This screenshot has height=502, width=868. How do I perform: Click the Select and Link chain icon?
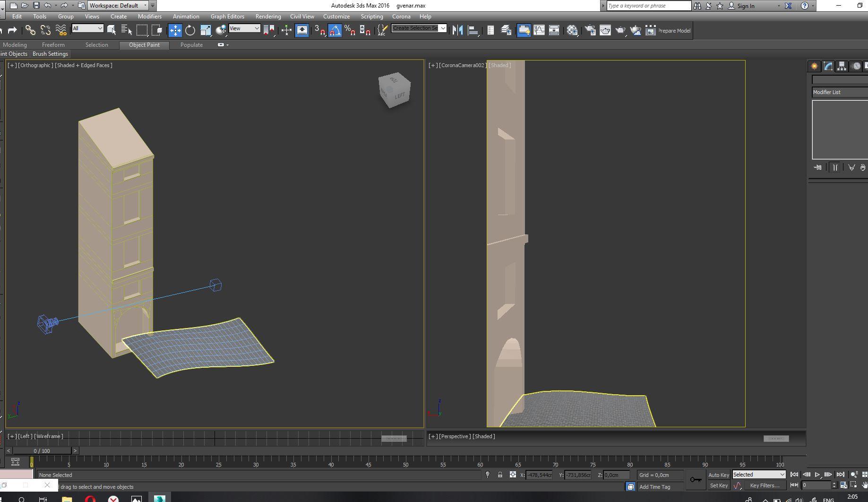click(30, 31)
